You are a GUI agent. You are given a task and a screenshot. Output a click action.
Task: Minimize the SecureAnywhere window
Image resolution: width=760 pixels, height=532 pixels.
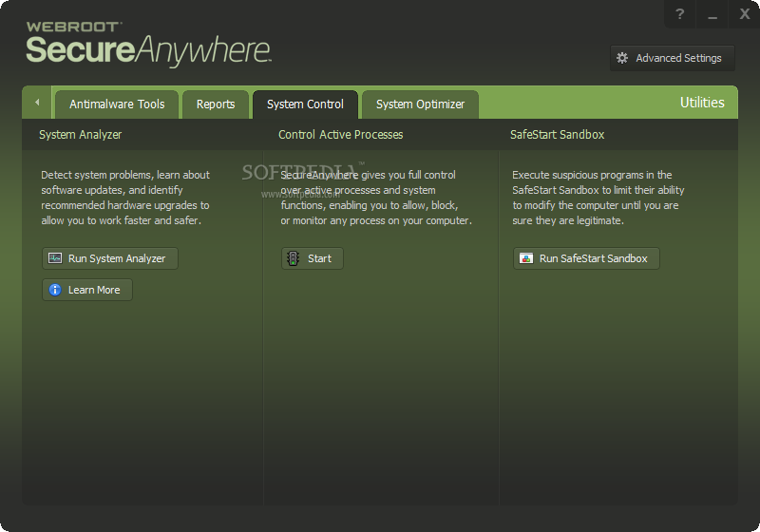(712, 14)
